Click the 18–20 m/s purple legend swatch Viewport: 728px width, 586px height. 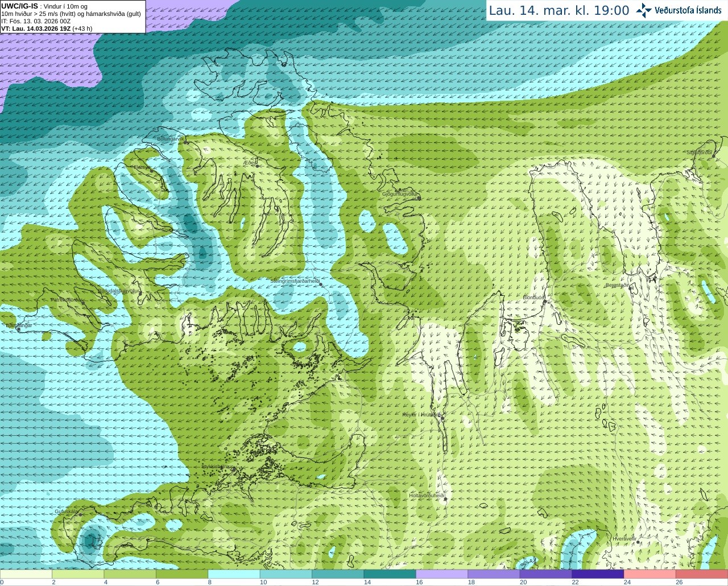[x=494, y=574]
